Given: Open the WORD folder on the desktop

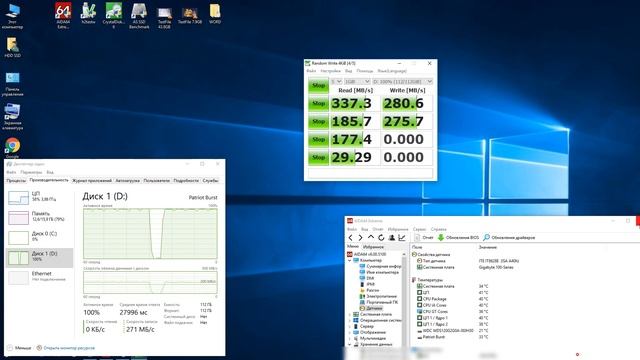Looking at the screenshot, I should click(215, 13).
